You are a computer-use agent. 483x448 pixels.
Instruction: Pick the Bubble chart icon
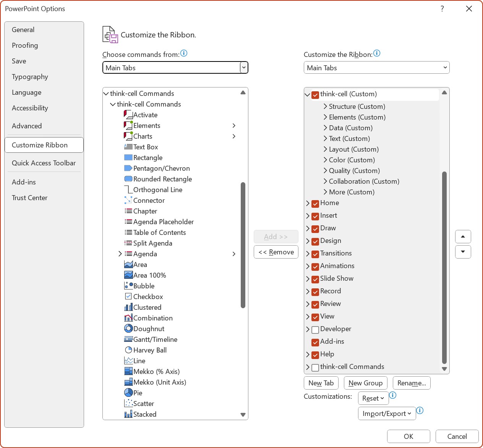(128, 286)
